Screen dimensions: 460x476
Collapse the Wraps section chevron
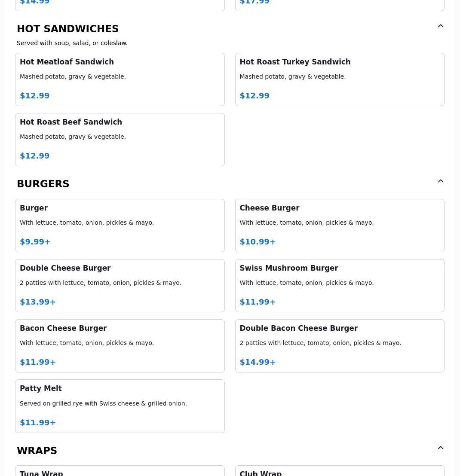(x=441, y=448)
